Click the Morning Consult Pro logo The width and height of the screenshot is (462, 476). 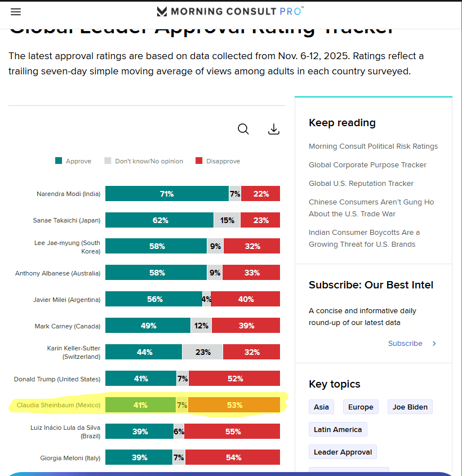(x=230, y=11)
